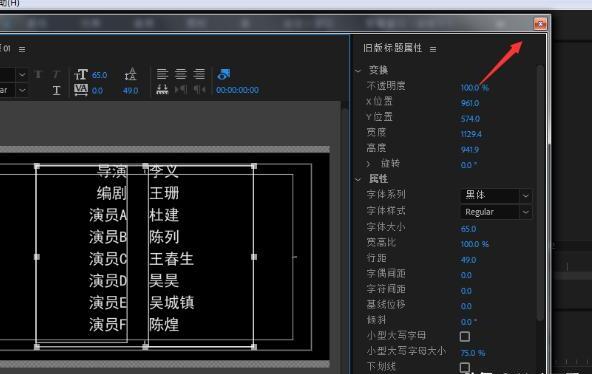
Task: Click 倾斜 value 0.0 °
Action: (469, 322)
